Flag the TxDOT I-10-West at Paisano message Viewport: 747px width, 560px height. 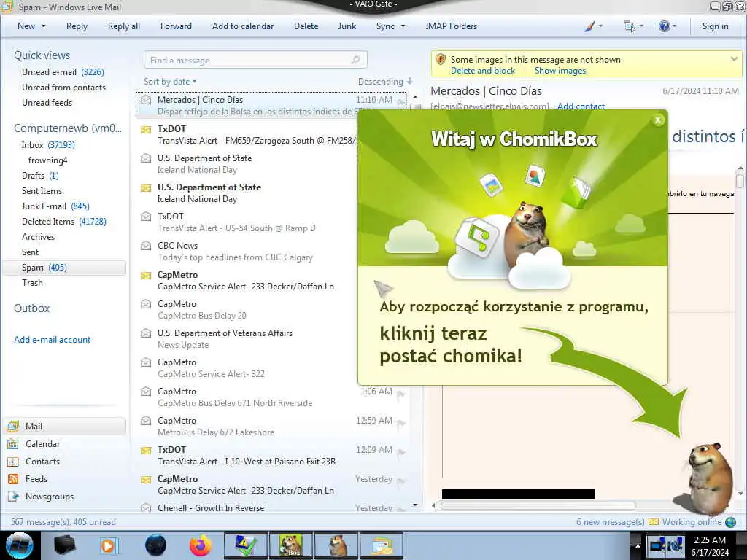(x=400, y=452)
